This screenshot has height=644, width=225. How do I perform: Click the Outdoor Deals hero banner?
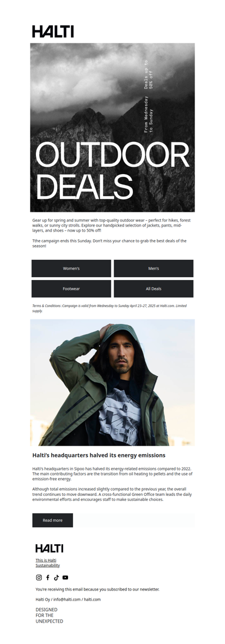[112, 127]
